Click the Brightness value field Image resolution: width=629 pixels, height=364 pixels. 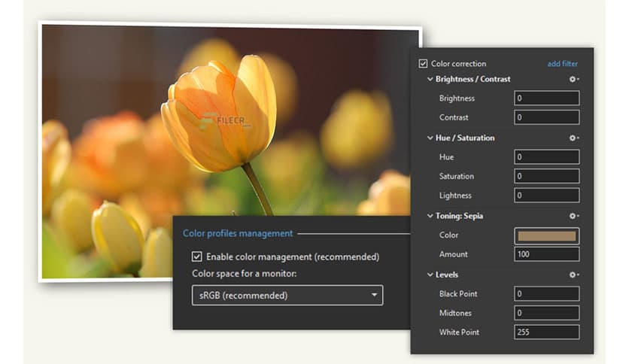coord(547,99)
